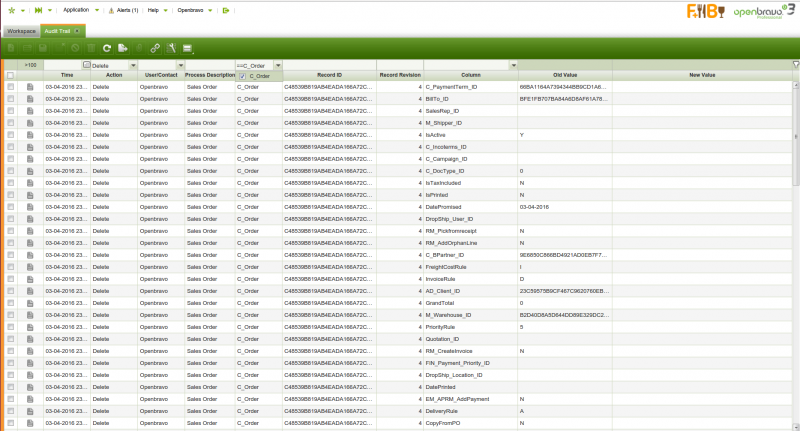The height and width of the screenshot is (431, 800).
Task: Expand the User/Contact filter dropdown
Action: [180, 65]
